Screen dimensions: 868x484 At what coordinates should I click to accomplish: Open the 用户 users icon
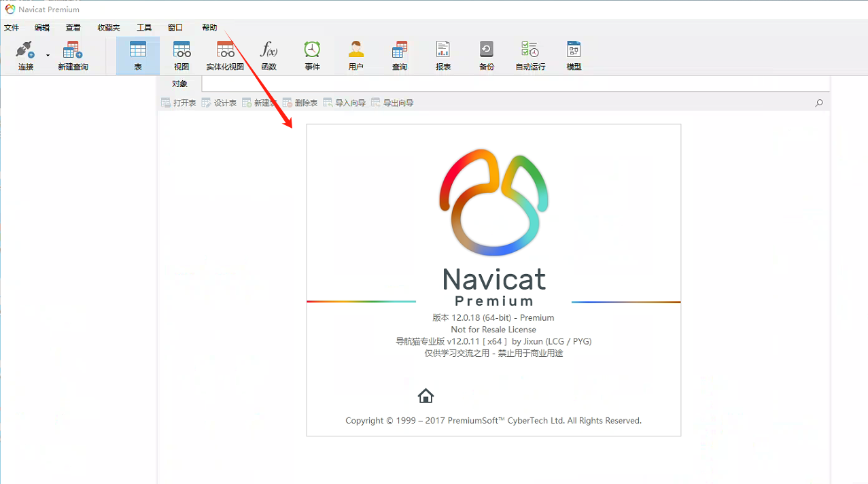tap(355, 56)
